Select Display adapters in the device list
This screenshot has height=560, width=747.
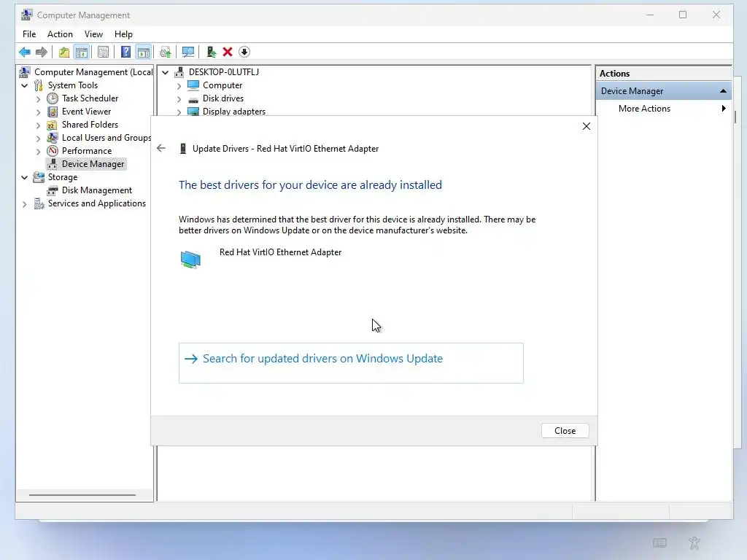[x=234, y=112]
